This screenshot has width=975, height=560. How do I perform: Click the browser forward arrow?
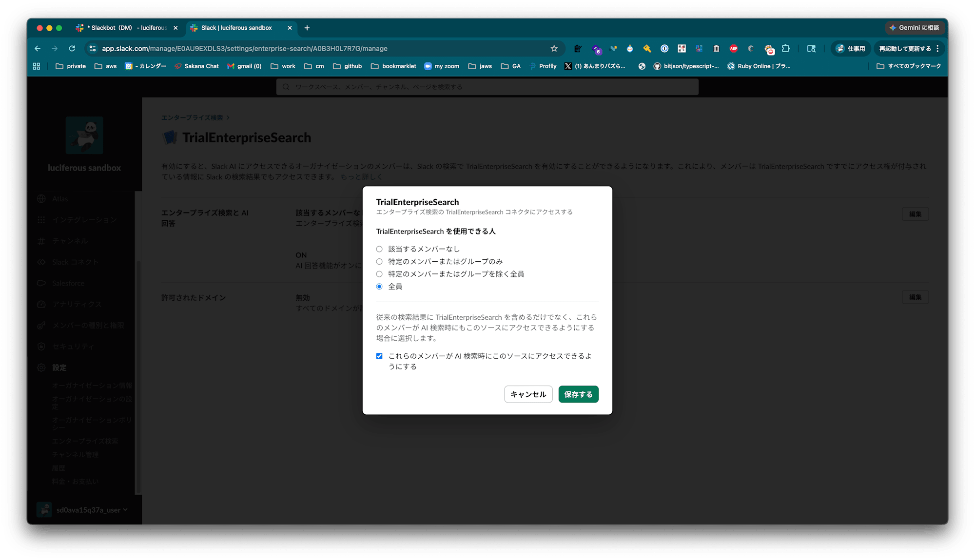click(55, 49)
